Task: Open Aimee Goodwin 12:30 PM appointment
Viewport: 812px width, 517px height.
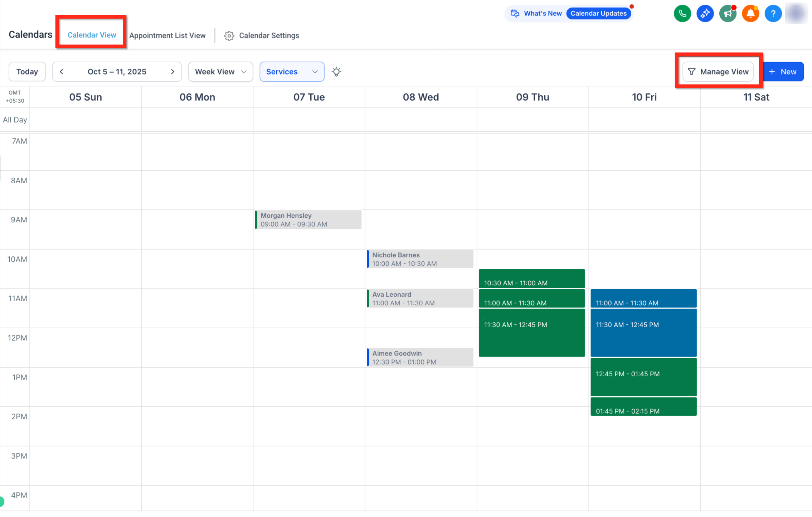Action: 420,357
